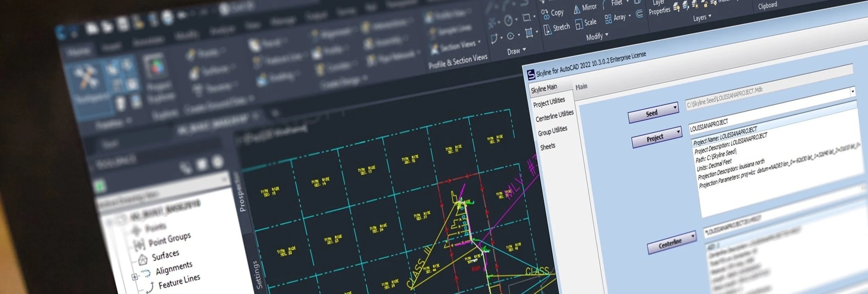Click the Copy tool in Modify panel
Image resolution: width=868 pixels, height=294 pixels.
pos(552,14)
